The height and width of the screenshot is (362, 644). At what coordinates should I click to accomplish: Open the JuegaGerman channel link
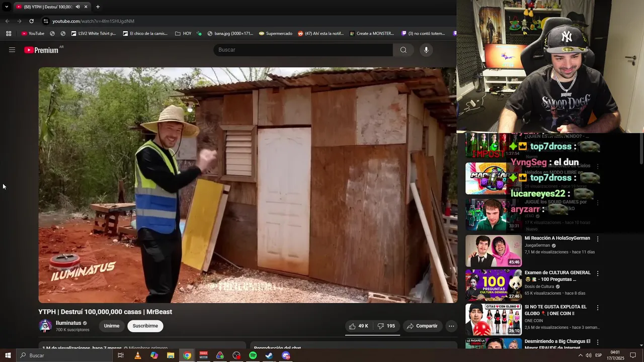click(x=537, y=245)
